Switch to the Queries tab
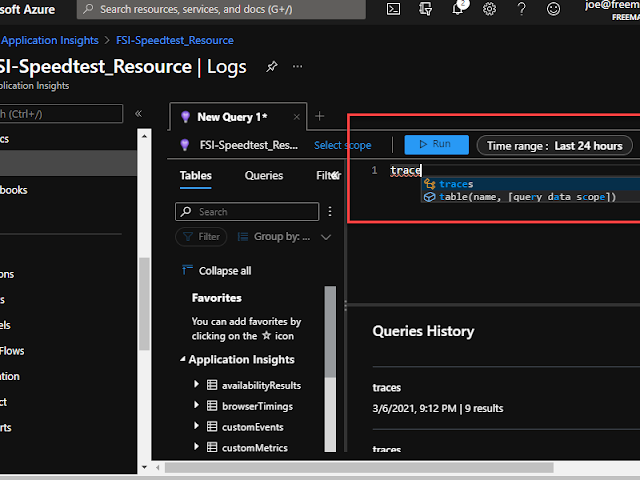The width and height of the screenshot is (640, 480). point(264,176)
